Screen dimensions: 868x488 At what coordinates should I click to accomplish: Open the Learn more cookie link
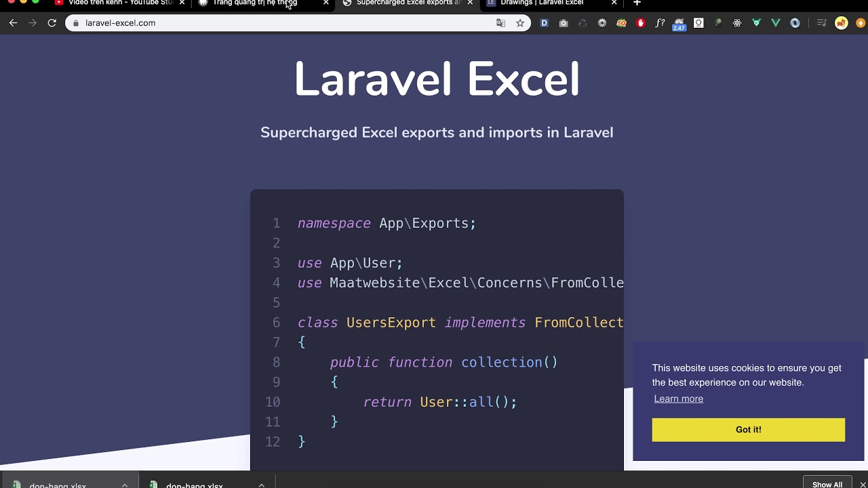[x=678, y=399]
